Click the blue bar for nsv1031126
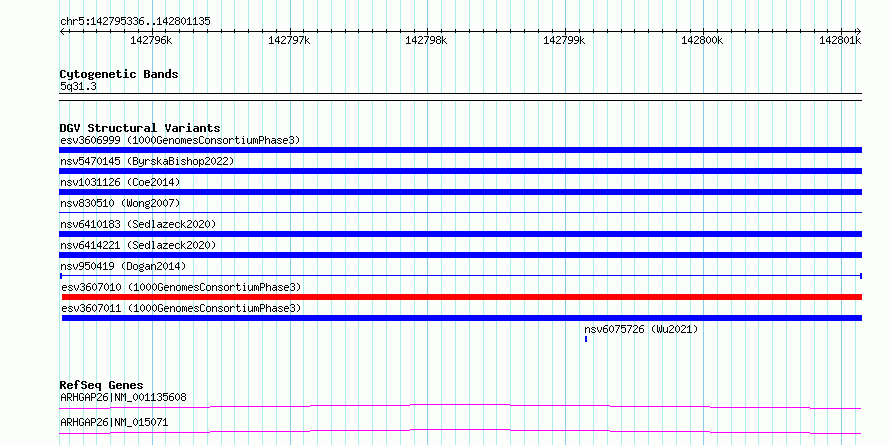The height and width of the screenshot is (445, 890). [460, 192]
